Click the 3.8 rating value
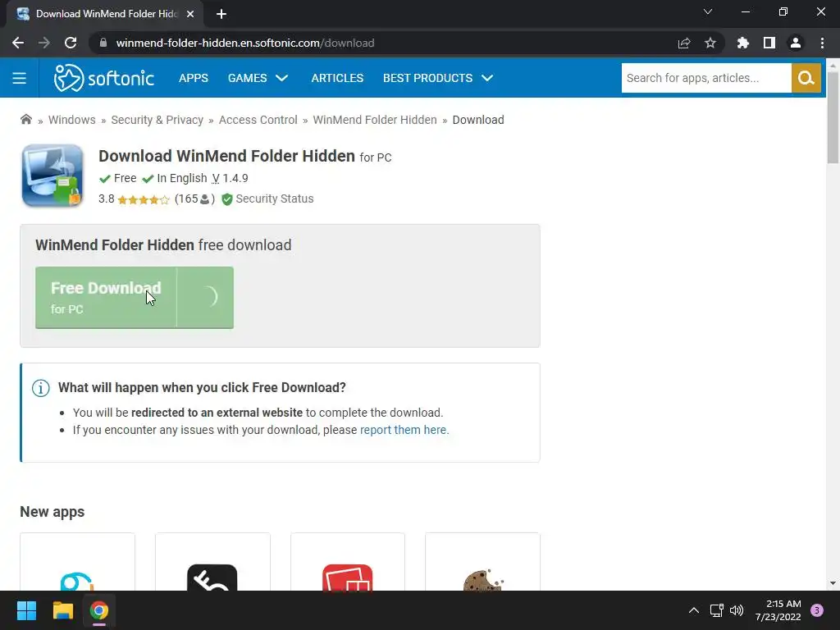The width and height of the screenshot is (840, 630). coord(106,199)
